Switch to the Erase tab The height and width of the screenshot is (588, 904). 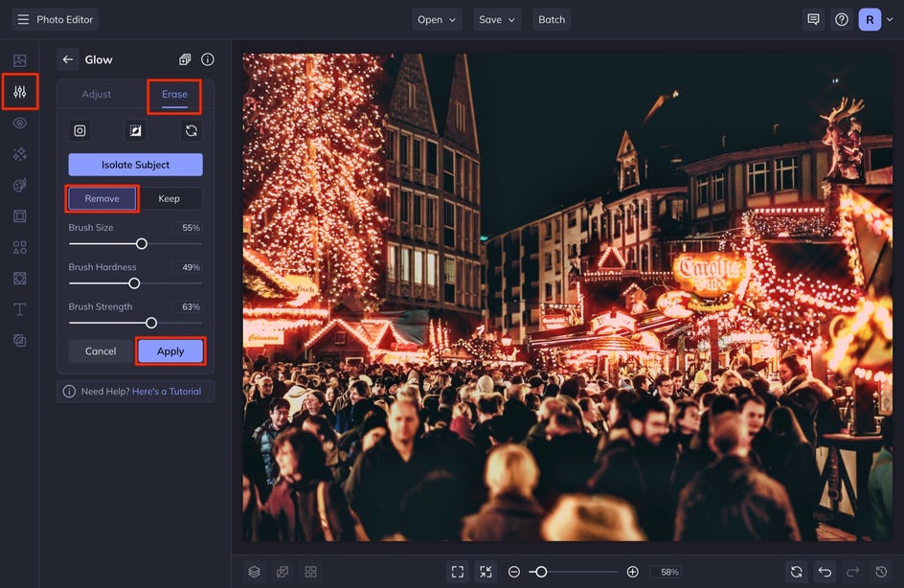(x=174, y=94)
